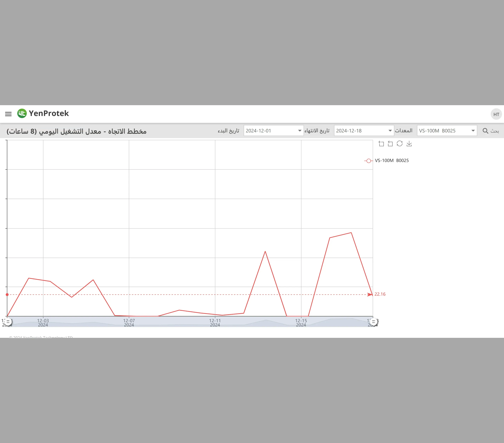The image size is (504, 443).
Task: Open the end date dropdown 2024-12-18
Action: coord(364,131)
